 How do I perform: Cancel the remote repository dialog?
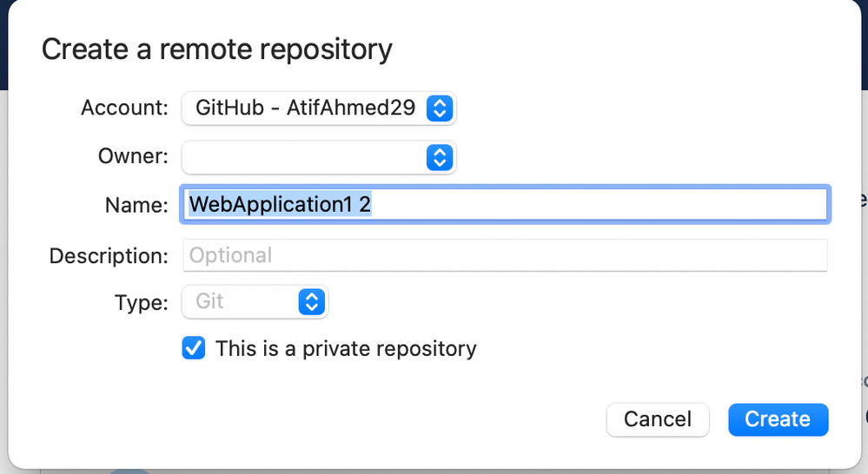pyautogui.click(x=658, y=420)
